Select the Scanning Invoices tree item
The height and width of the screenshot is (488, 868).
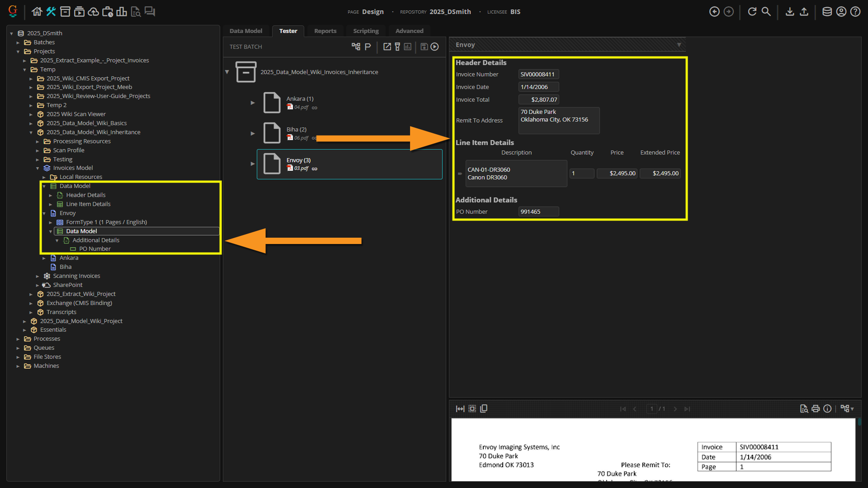tap(76, 276)
